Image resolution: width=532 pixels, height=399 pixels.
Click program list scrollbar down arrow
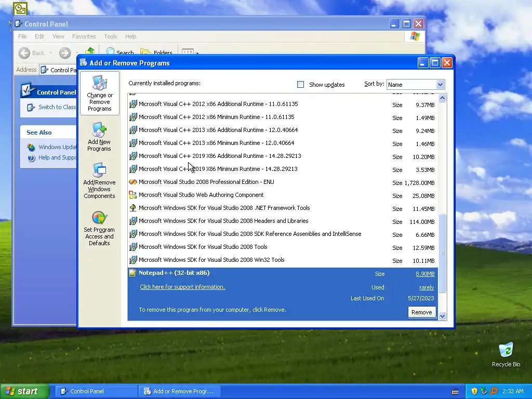pos(443,316)
